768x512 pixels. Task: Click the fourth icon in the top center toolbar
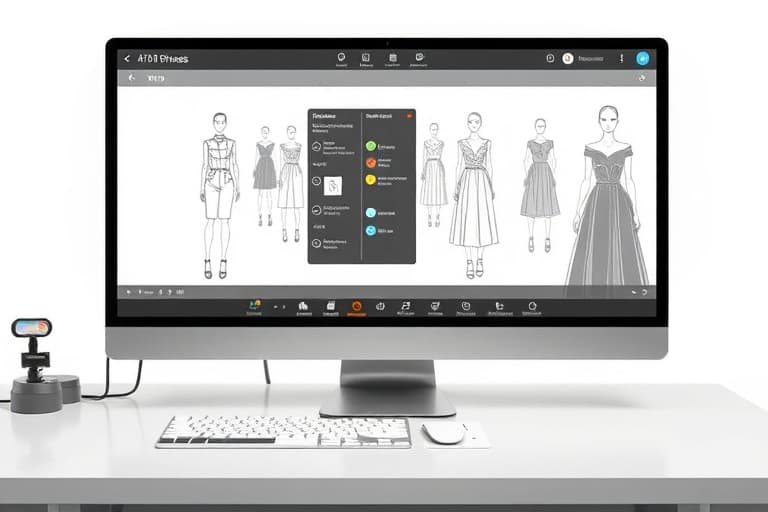419,57
